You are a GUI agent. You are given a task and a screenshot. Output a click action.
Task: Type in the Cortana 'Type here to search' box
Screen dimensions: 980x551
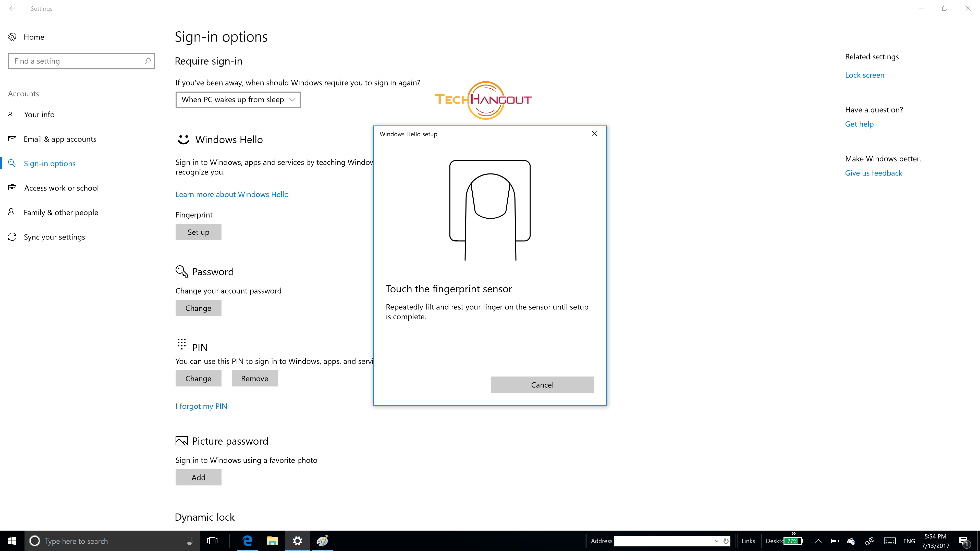point(113,541)
